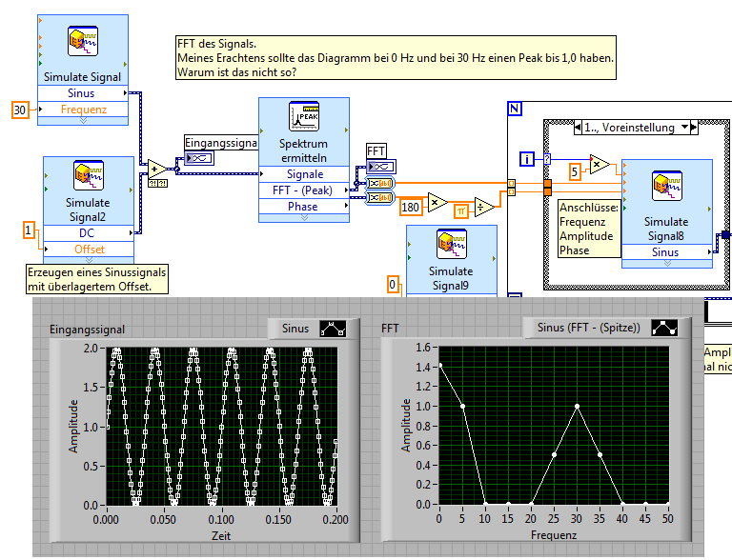732x560 pixels.
Task: Select the FFT graph indicator terminal
Action: (381, 166)
